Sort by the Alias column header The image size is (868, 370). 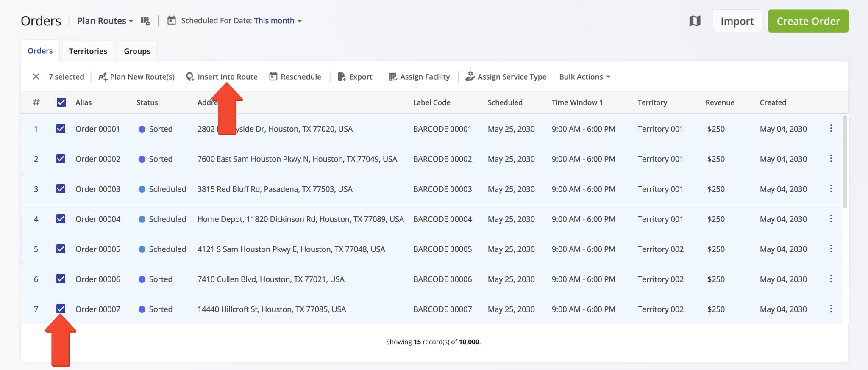point(83,102)
